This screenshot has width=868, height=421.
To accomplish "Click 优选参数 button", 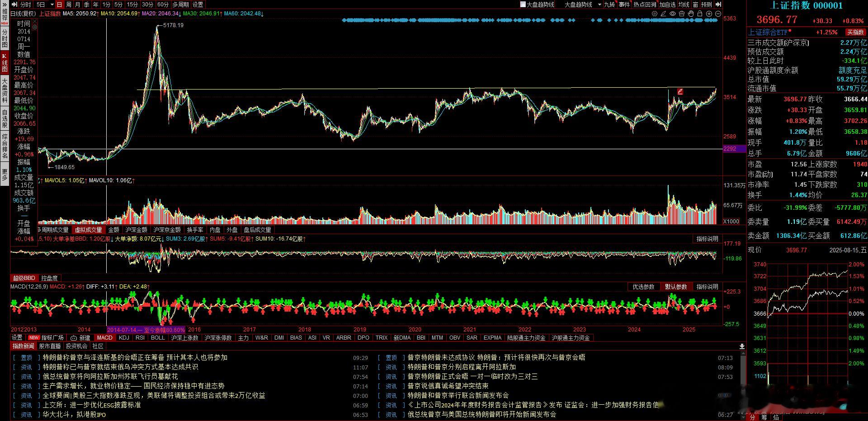I will pyautogui.click(x=643, y=287).
